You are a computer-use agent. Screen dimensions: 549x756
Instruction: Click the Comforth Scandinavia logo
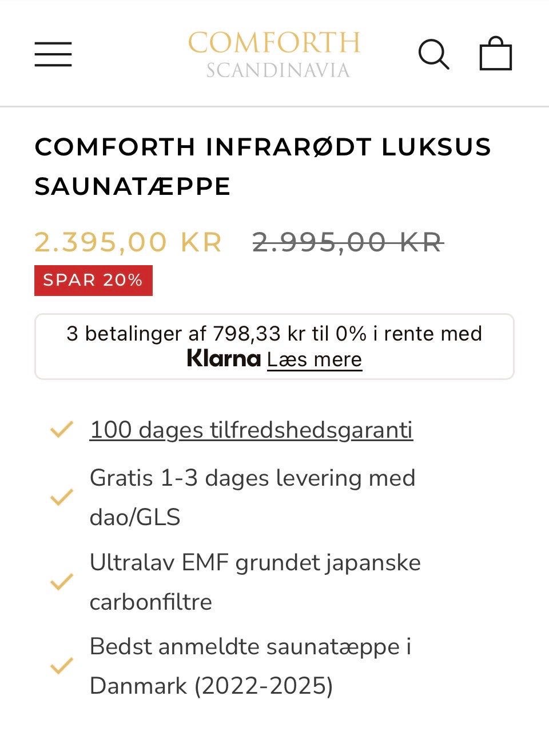[x=274, y=54]
